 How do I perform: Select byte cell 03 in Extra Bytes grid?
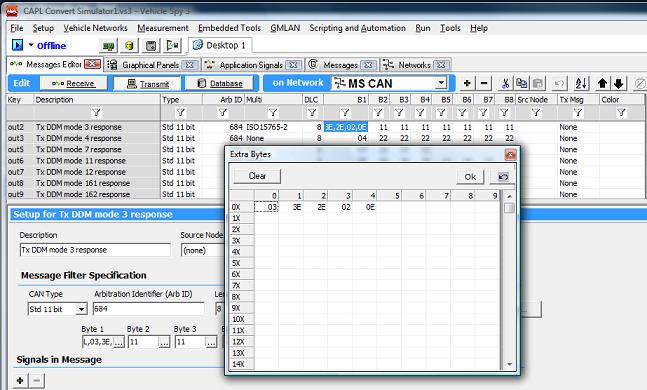point(267,207)
